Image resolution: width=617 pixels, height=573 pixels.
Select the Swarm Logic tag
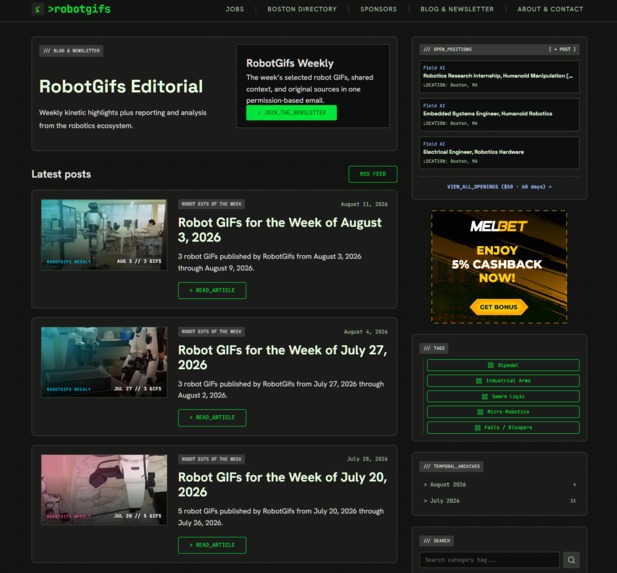click(x=503, y=396)
